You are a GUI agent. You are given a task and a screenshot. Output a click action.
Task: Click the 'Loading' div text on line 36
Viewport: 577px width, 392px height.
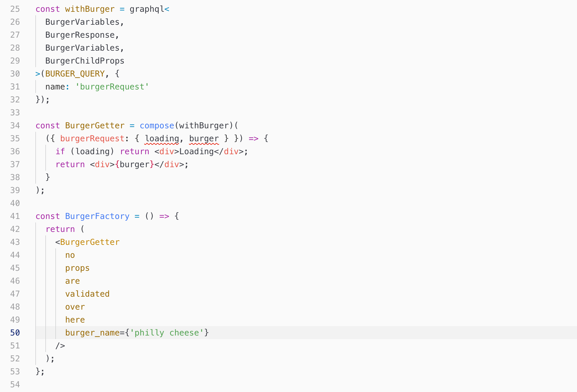pyautogui.click(x=197, y=151)
